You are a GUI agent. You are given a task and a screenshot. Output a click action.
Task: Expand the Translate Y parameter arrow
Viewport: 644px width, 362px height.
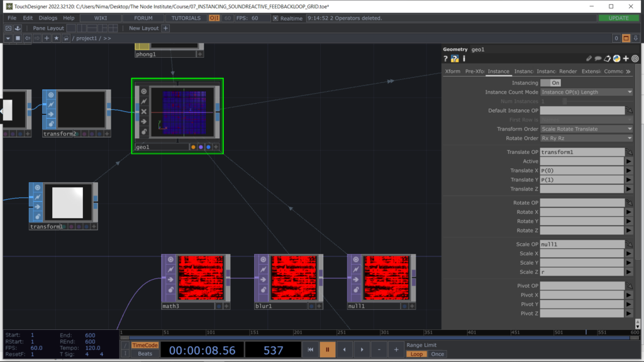(x=629, y=180)
